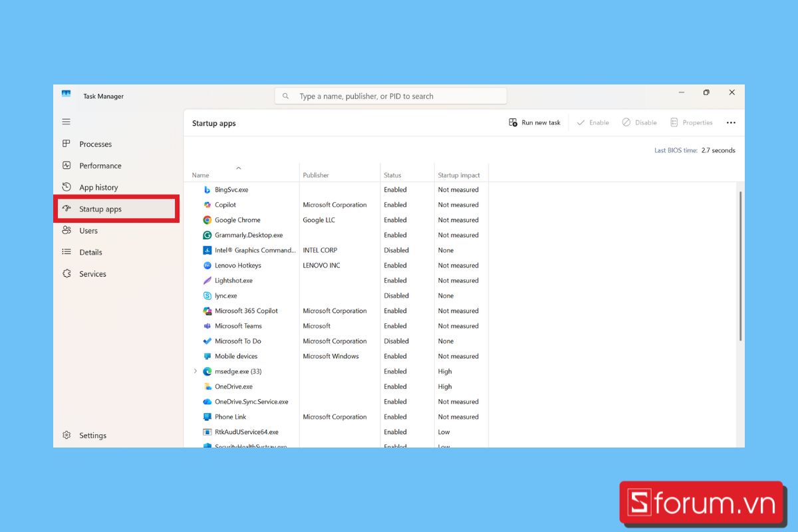
Task: Click Low impact for RtkAudUService64.exe row
Action: 444,432
